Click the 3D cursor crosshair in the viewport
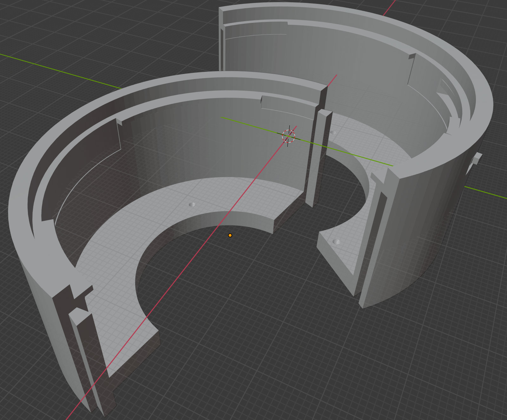Viewport: 507px width, 420px height. pos(288,136)
